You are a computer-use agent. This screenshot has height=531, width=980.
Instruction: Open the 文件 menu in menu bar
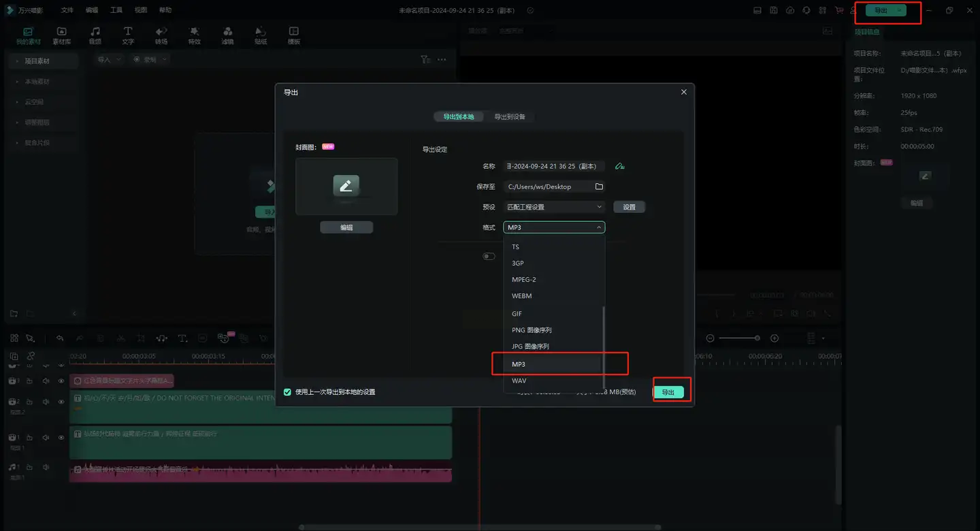[x=67, y=10]
